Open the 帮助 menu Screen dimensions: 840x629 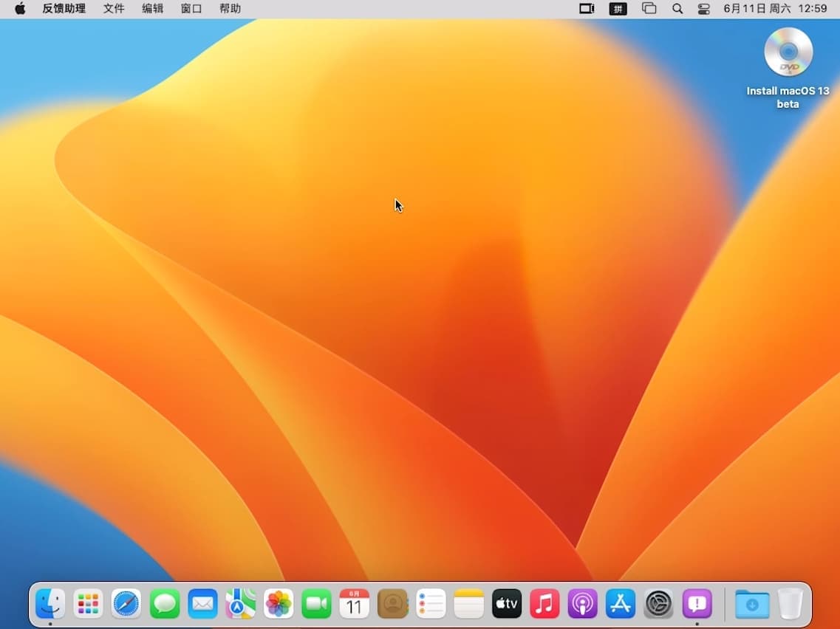point(229,8)
